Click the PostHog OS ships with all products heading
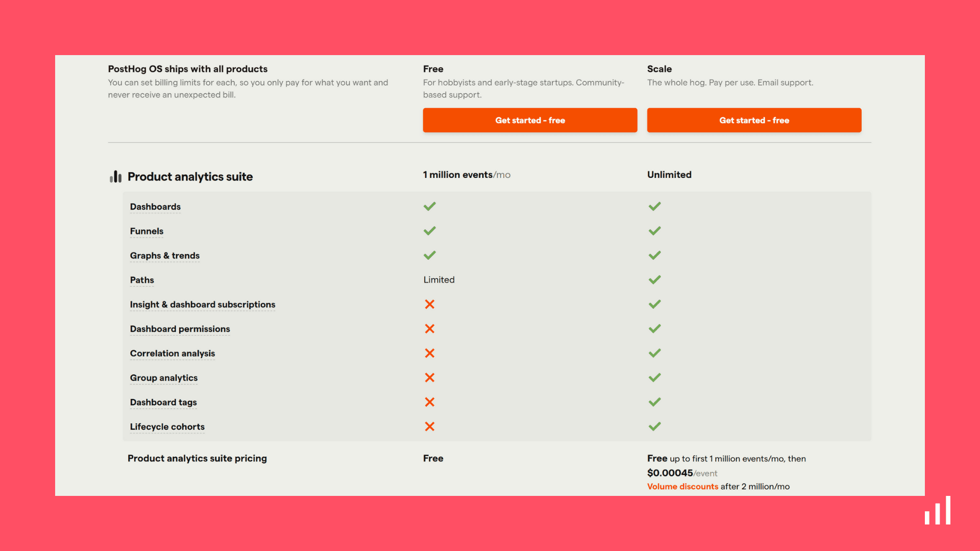980x551 pixels. pyautogui.click(x=188, y=69)
